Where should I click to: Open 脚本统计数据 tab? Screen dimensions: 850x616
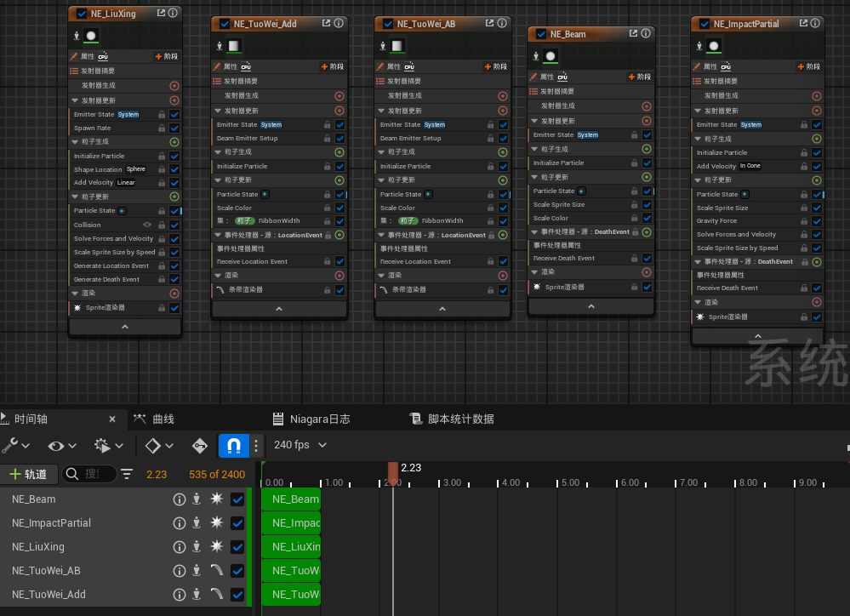(452, 419)
